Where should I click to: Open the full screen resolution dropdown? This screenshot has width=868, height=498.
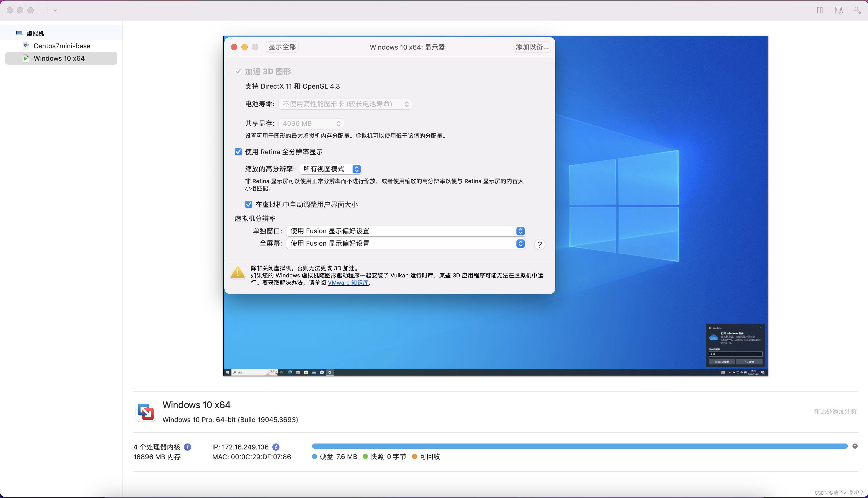[x=406, y=244]
